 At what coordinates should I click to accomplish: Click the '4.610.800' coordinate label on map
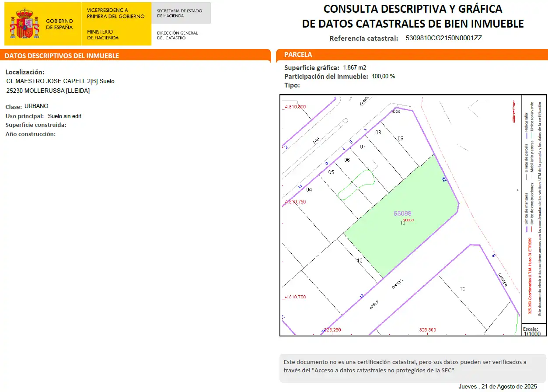(295, 107)
